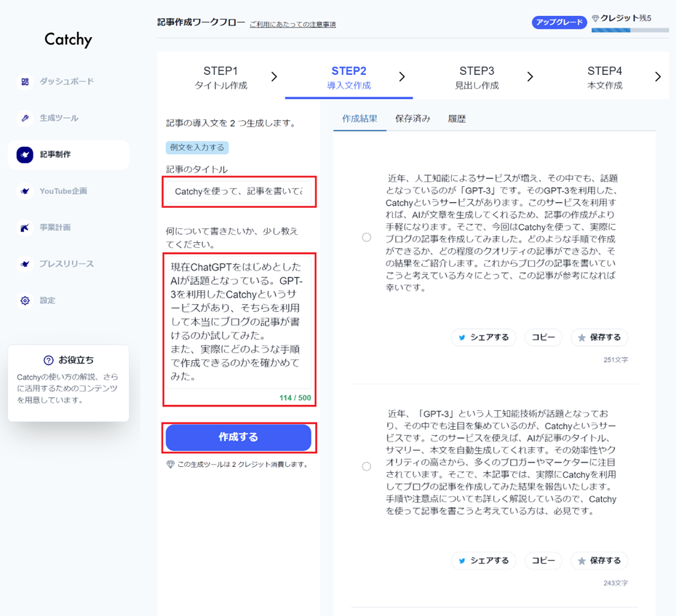Image resolution: width=676 pixels, height=616 pixels.
Task: Select STEP2 導入文作成 tab
Action: click(x=349, y=78)
